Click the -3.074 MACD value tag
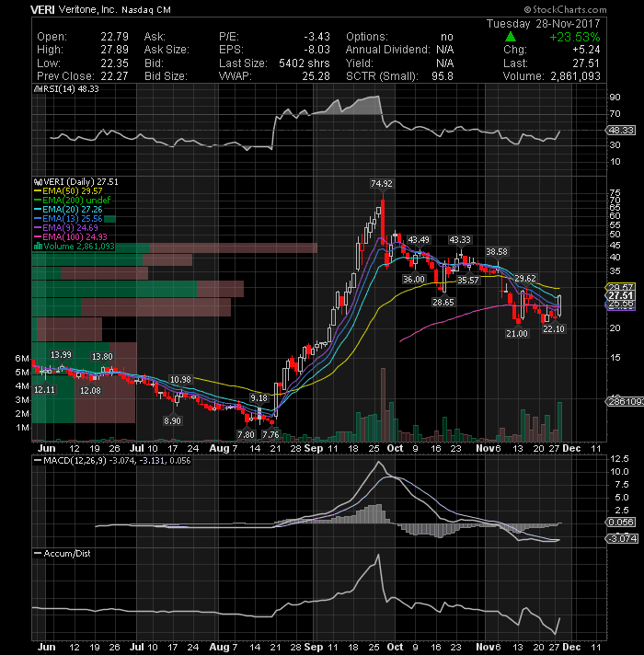 pos(622,539)
